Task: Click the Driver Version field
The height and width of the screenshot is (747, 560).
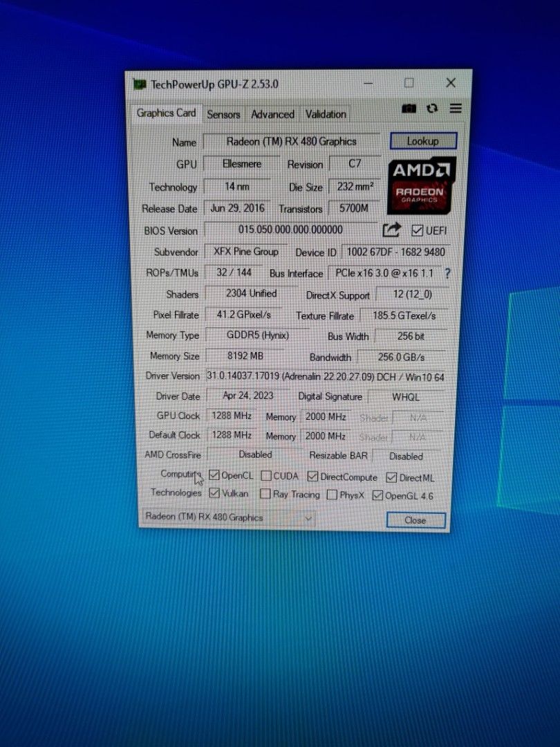Action: pyautogui.click(x=326, y=377)
